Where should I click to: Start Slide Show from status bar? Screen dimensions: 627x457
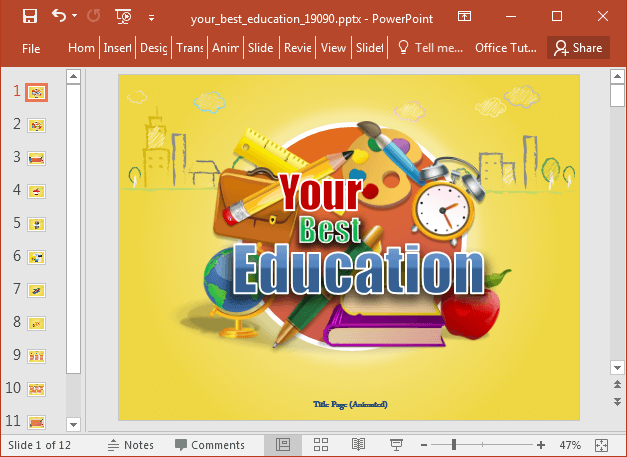(x=396, y=445)
